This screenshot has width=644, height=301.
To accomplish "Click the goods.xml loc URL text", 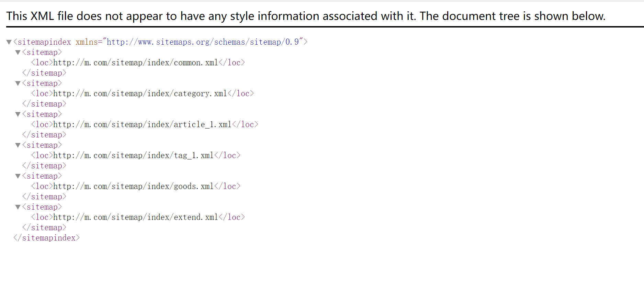I will tap(133, 186).
